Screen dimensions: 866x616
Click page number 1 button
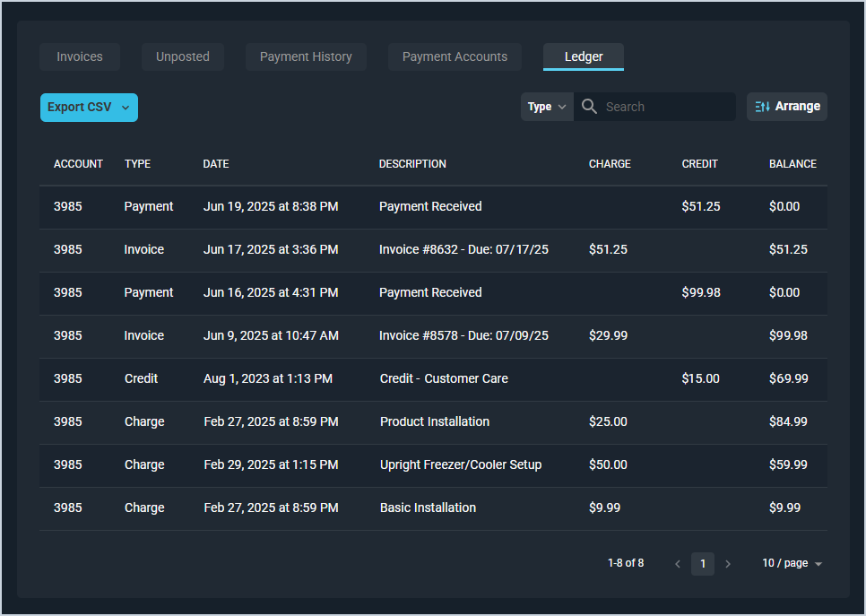(703, 564)
